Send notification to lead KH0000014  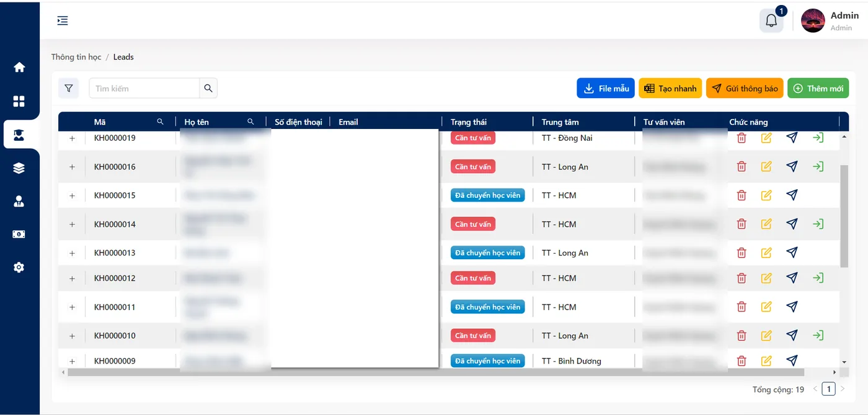(792, 223)
